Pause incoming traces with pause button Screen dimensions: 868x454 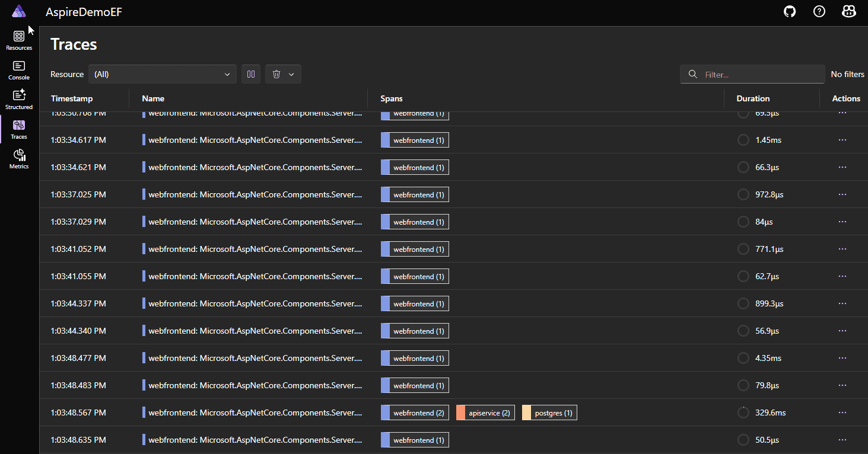[251, 74]
